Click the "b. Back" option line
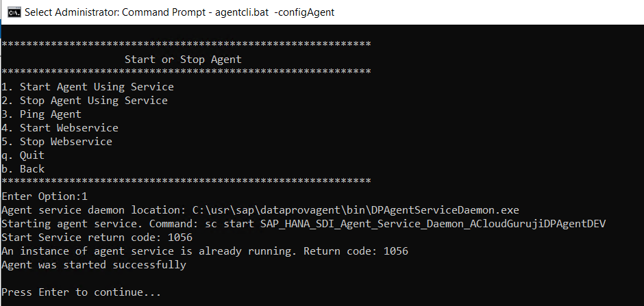644x306 pixels. pyautogui.click(x=23, y=169)
